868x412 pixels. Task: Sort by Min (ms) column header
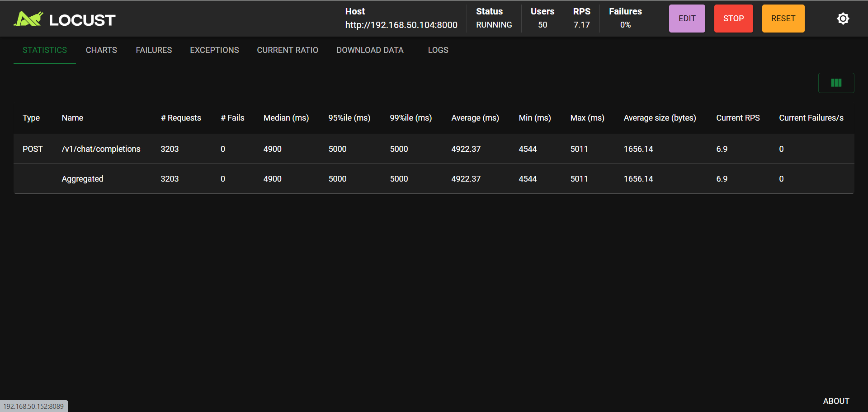pos(535,118)
